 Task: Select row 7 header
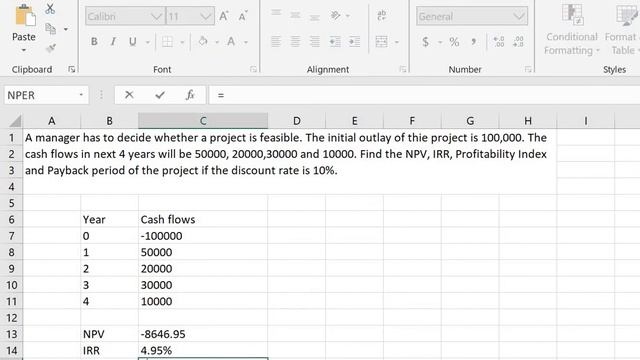[11, 236]
